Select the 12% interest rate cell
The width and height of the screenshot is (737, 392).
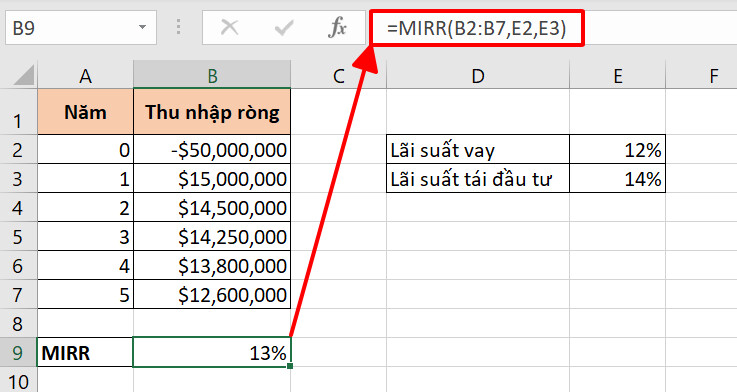point(618,150)
